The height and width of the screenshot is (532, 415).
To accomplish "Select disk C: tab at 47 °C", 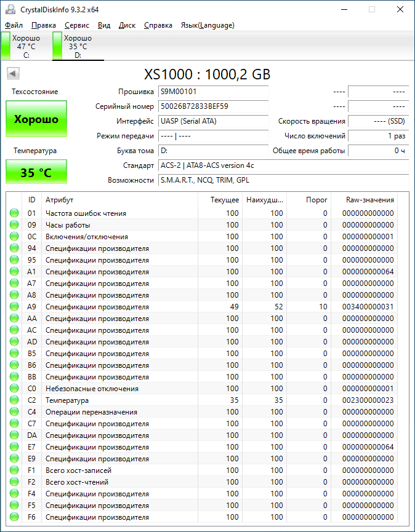I will click(x=26, y=46).
